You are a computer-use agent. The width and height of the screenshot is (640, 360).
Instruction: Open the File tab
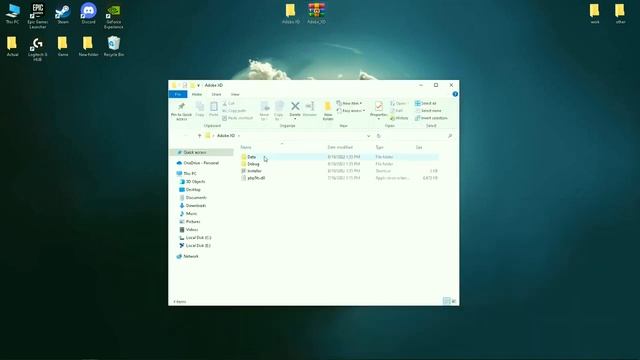point(178,94)
